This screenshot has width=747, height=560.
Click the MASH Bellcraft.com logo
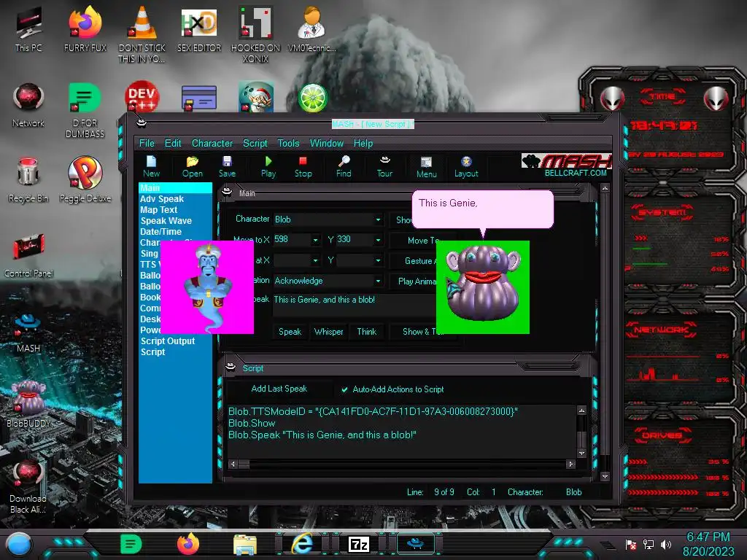[566, 166]
